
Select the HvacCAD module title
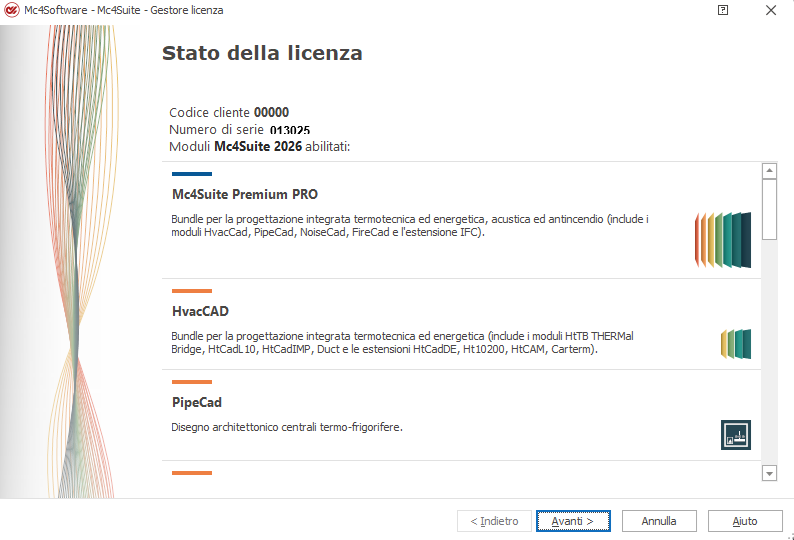pyautogui.click(x=200, y=311)
